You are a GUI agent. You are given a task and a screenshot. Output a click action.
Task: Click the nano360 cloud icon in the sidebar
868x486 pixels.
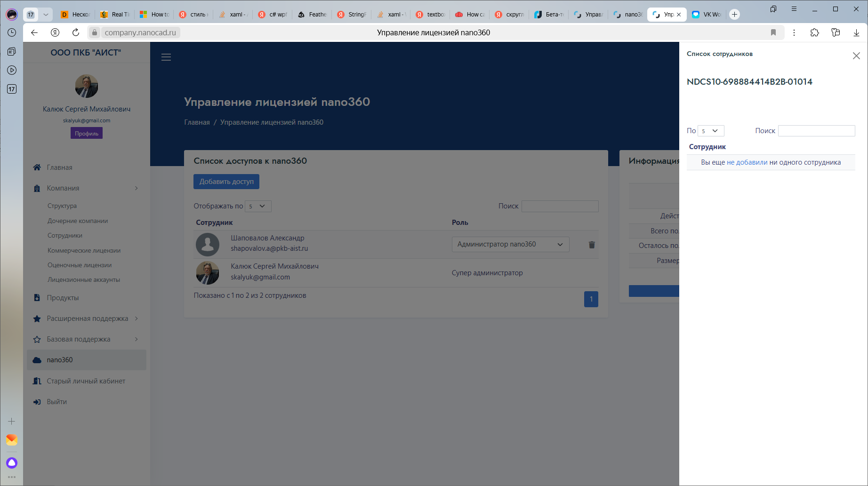[x=37, y=360]
